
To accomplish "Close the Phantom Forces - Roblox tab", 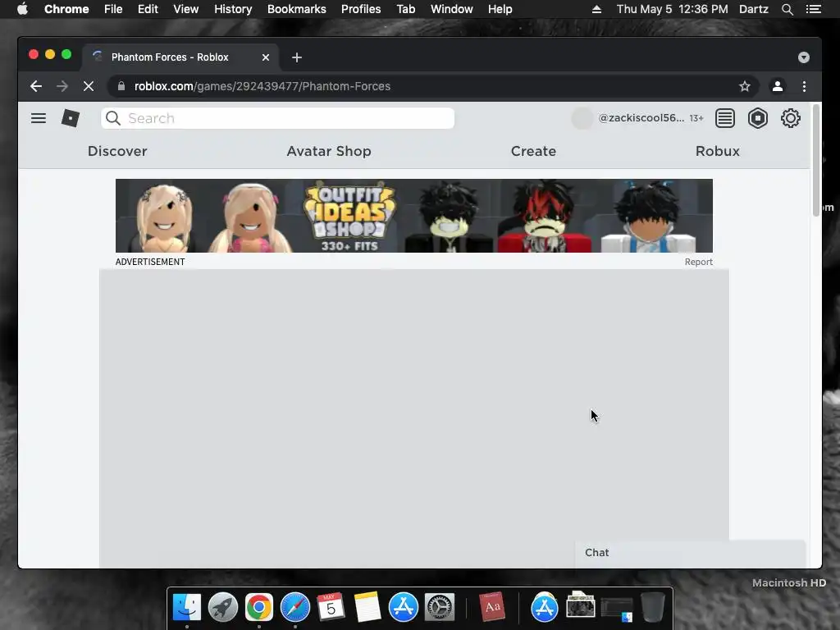I will [266, 57].
